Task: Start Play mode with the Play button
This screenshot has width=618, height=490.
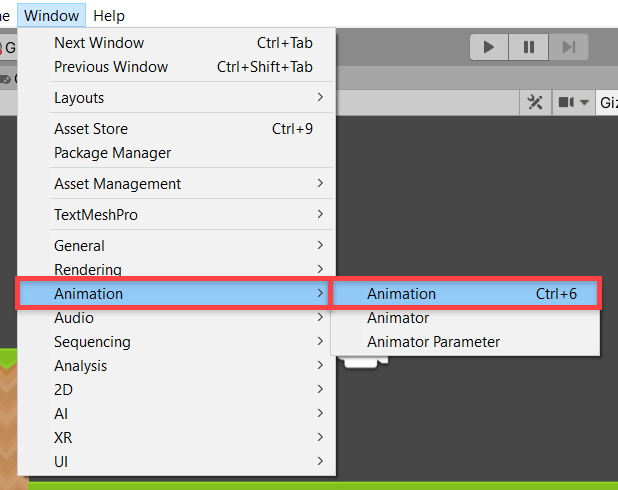Action: (489, 47)
